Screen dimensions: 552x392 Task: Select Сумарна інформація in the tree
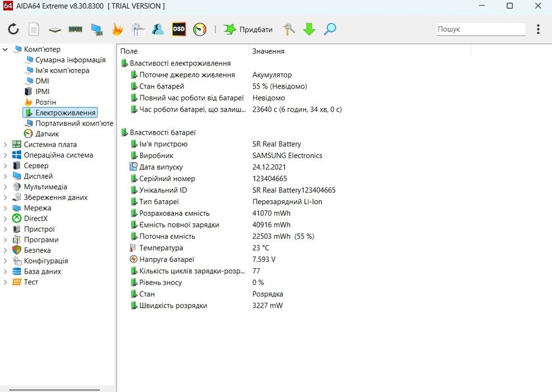[70, 60]
